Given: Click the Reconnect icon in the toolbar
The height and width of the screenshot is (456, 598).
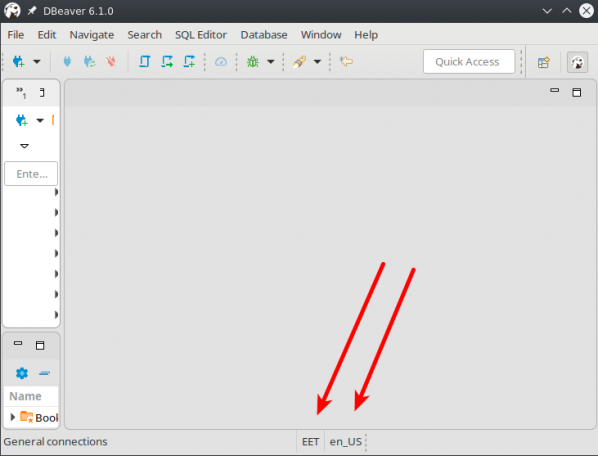Looking at the screenshot, I should tap(90, 61).
